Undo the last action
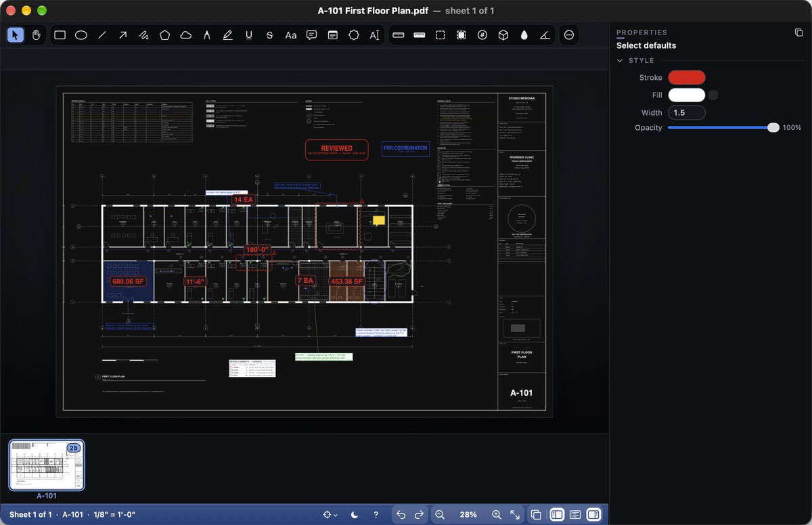The width and height of the screenshot is (812, 525). coord(401,515)
